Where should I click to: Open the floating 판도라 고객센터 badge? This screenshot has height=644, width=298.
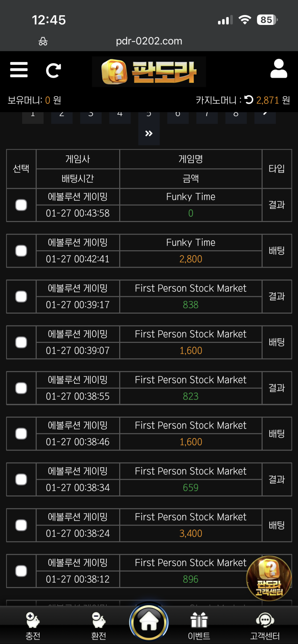(x=269, y=578)
